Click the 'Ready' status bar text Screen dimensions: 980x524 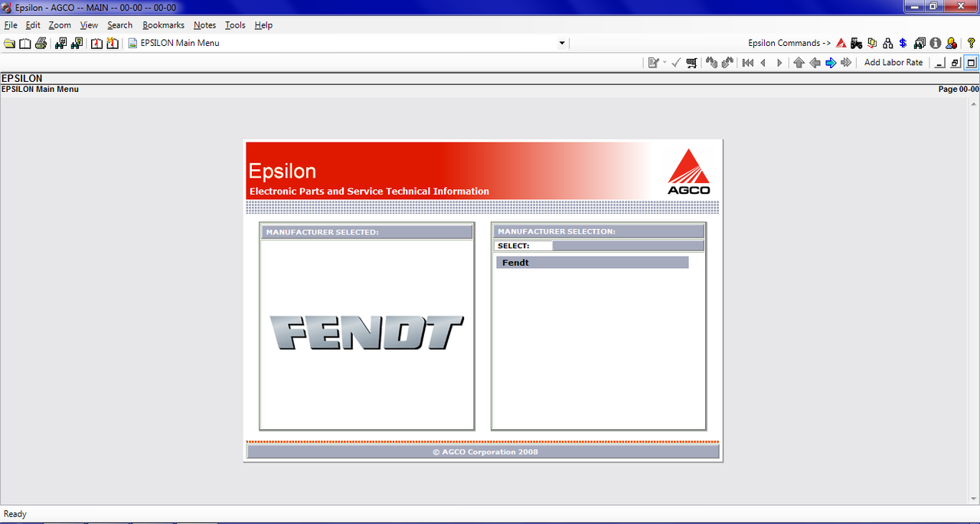click(x=15, y=514)
